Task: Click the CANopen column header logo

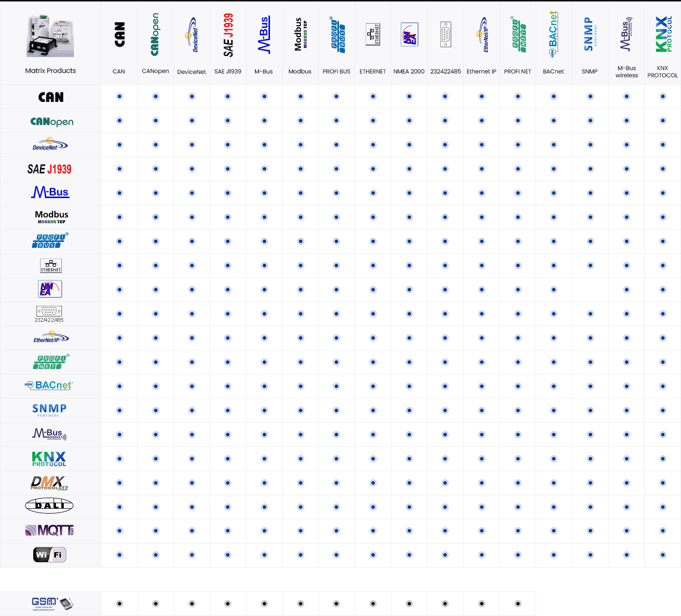Action: (x=155, y=34)
